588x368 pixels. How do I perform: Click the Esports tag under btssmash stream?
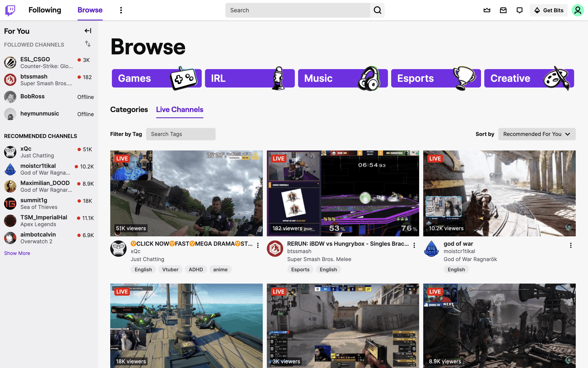tap(300, 270)
